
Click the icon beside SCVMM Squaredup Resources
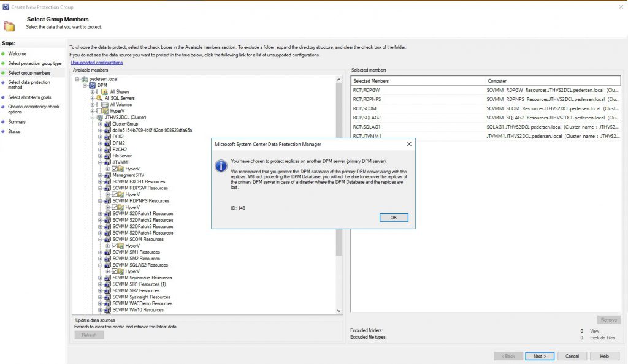[107, 278]
